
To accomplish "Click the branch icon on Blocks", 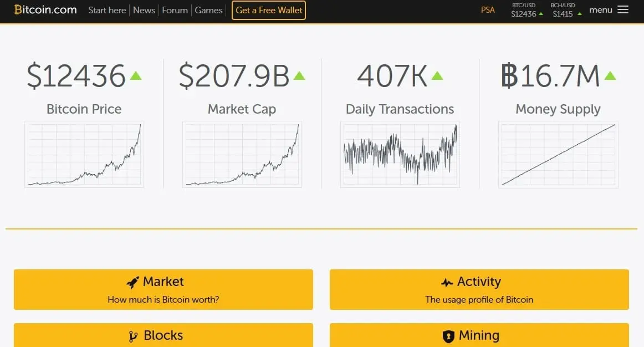I will [133, 336].
